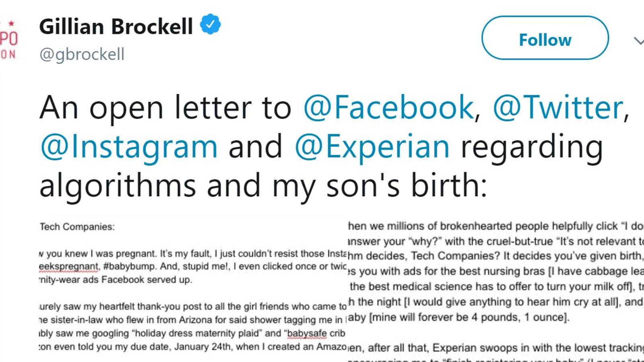Click the 'An open letter to' text
Image resolution: width=644 pixels, height=362 pixels.
pos(165,108)
